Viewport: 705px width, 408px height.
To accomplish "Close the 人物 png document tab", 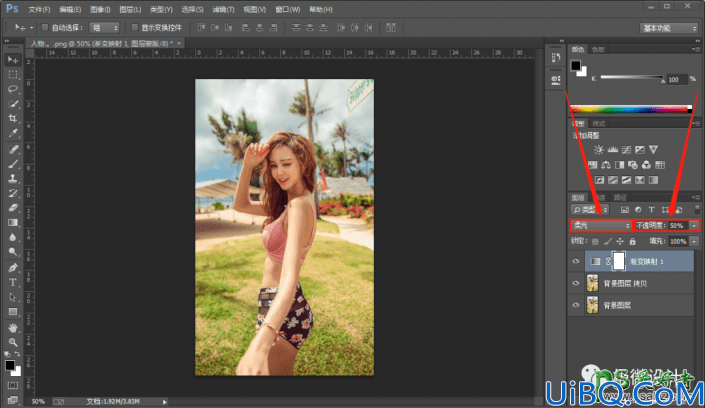I will pos(179,43).
